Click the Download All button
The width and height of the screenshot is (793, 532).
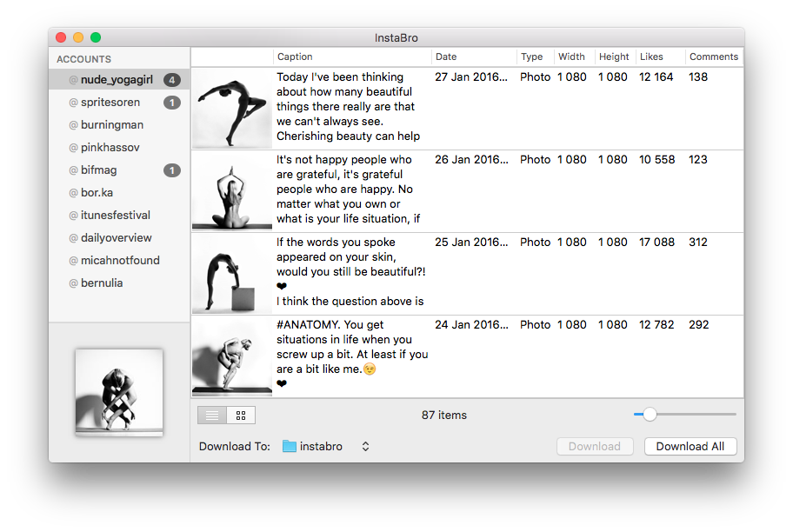point(690,446)
